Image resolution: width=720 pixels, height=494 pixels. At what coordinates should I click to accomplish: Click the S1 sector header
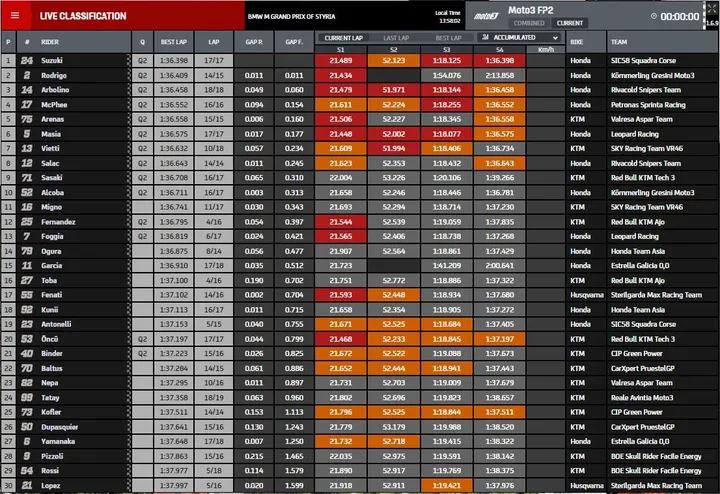point(340,50)
